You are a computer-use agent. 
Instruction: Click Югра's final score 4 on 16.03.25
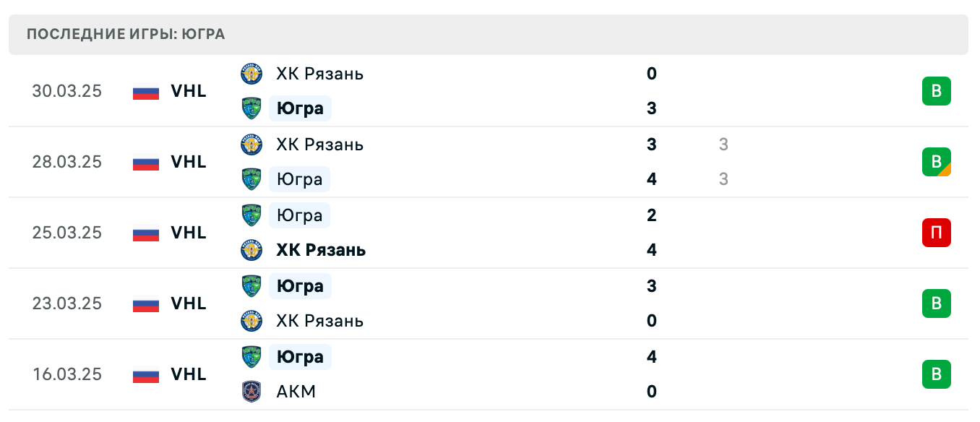(x=652, y=357)
